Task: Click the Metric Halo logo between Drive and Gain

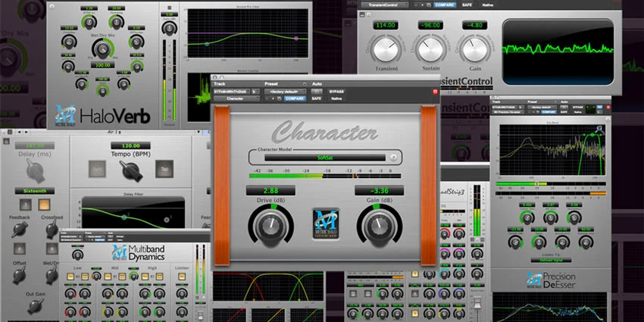Action: (326, 224)
